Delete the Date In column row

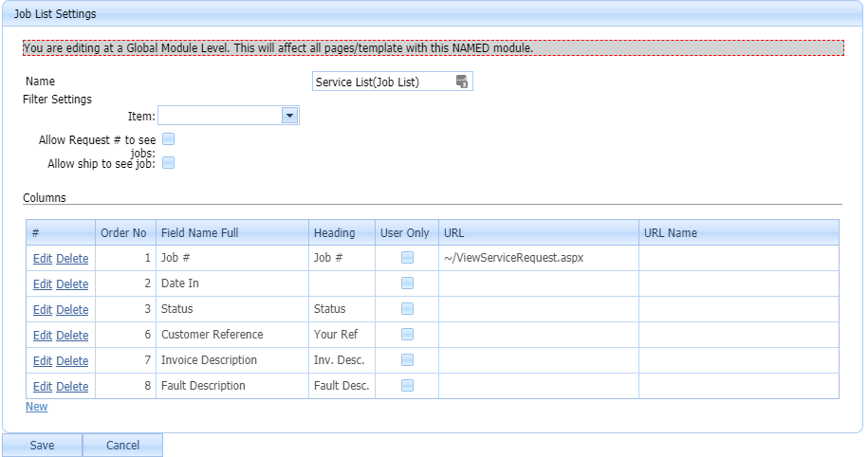(72, 283)
